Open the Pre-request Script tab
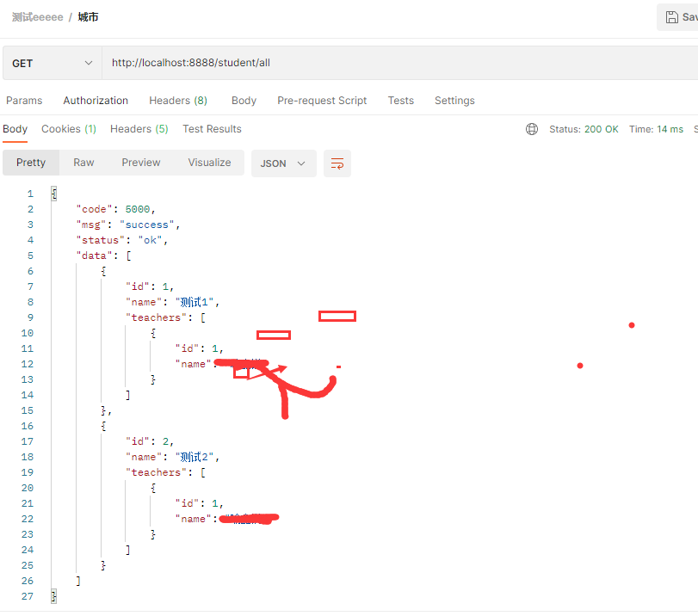The width and height of the screenshot is (698, 616). (322, 101)
